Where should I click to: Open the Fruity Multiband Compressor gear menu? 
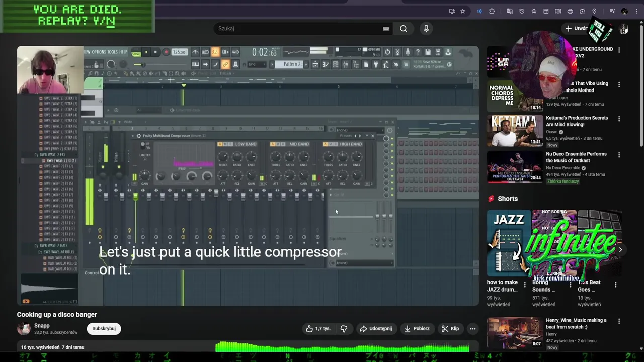coord(139,136)
